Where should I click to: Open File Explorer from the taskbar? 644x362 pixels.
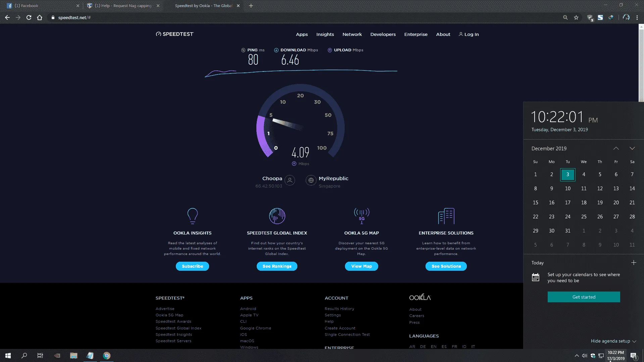(x=74, y=356)
